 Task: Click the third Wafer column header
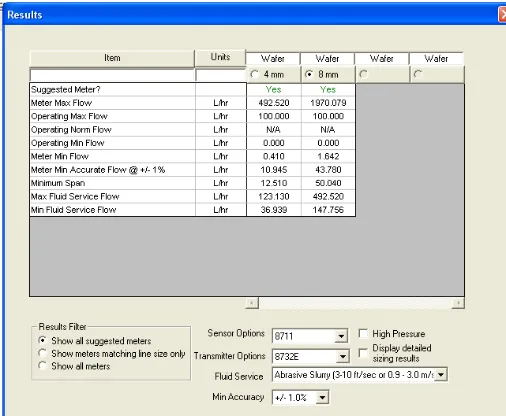[x=382, y=59]
